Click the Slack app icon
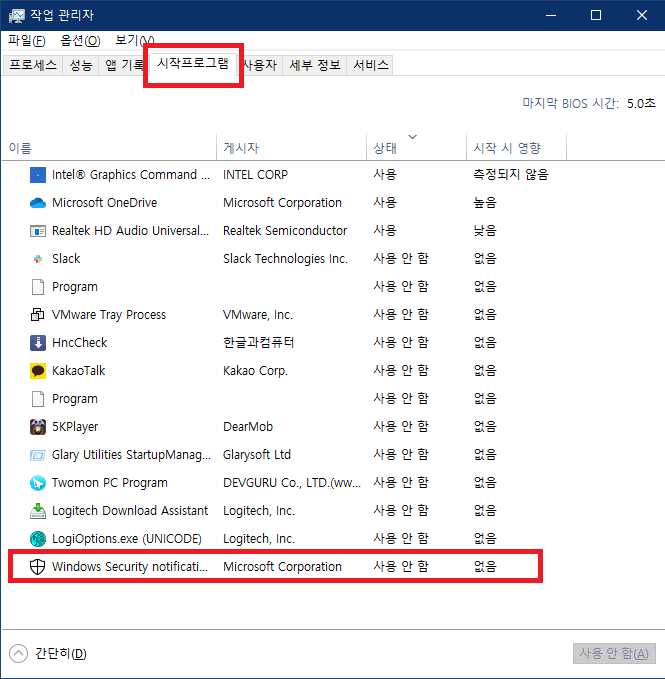Image resolution: width=665 pixels, height=679 pixels. tap(38, 259)
